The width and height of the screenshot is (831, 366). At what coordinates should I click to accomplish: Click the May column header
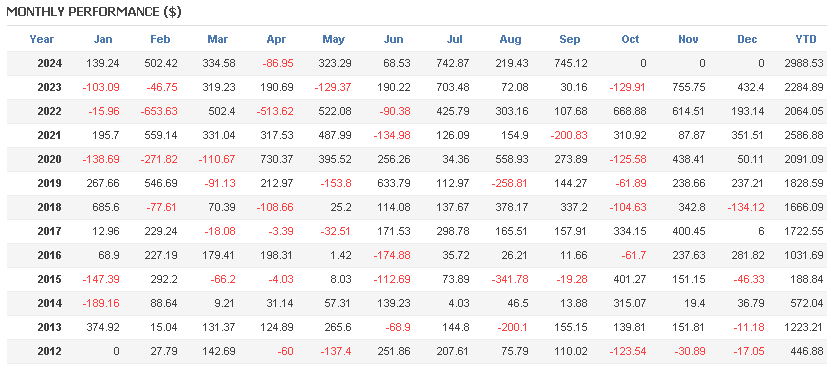click(x=334, y=39)
